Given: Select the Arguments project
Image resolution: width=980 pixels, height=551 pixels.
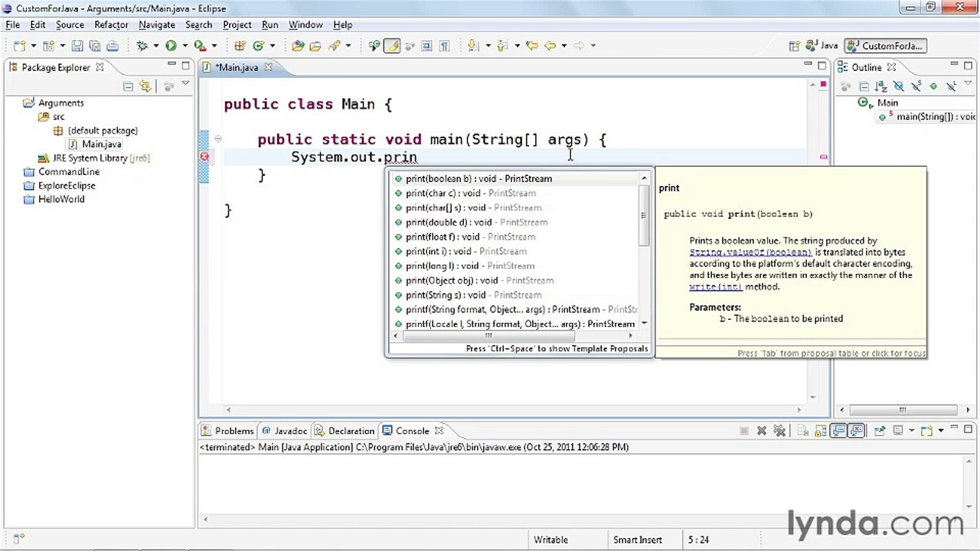Looking at the screenshot, I should [x=61, y=103].
